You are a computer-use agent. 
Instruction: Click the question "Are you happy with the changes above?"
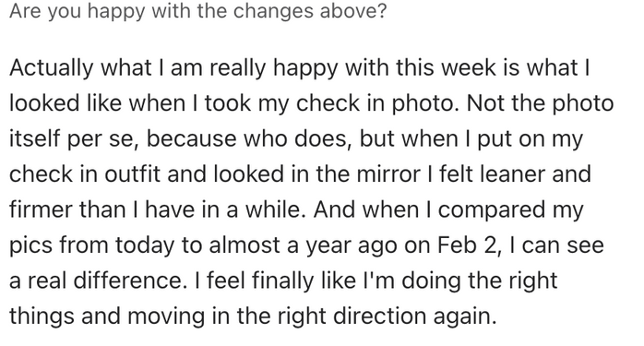198,11
